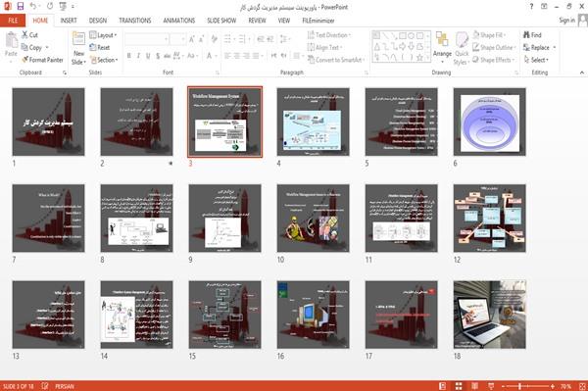The width and height of the screenshot is (588, 391).
Task: Click the Cut scissors button
Action: (29, 35)
